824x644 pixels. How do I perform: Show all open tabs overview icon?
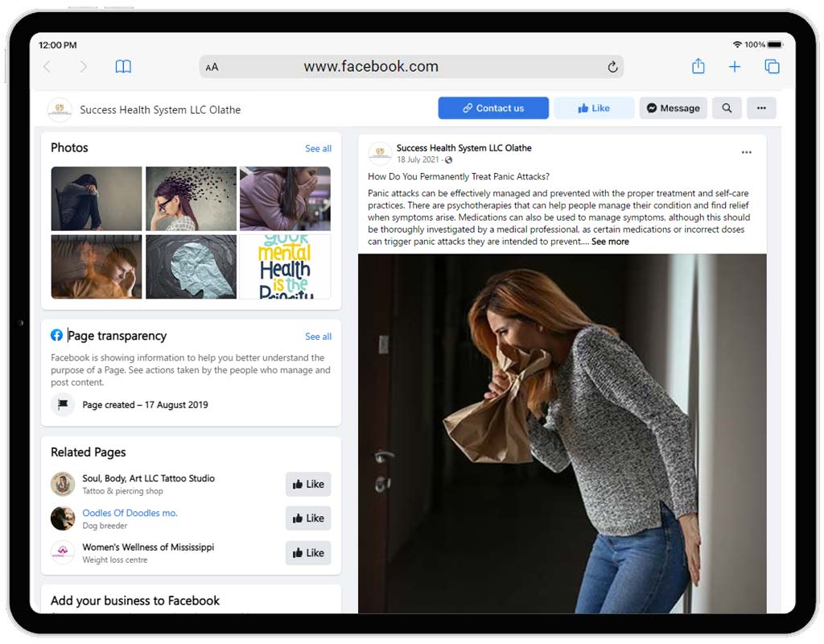point(772,67)
